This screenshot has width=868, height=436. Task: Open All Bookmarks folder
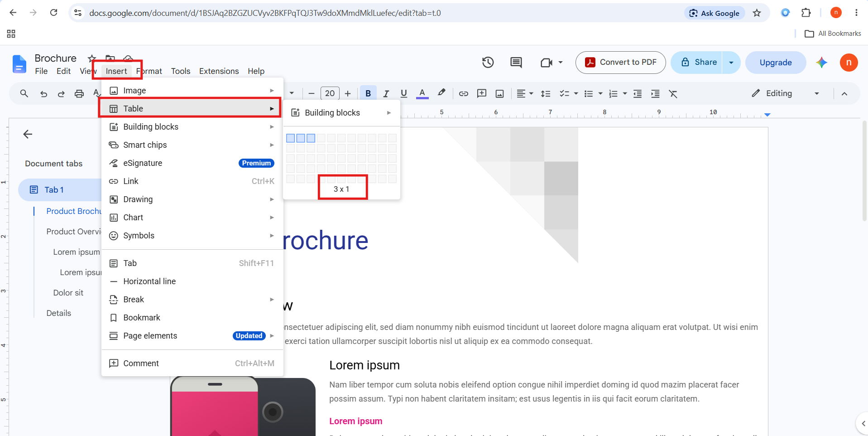(833, 34)
